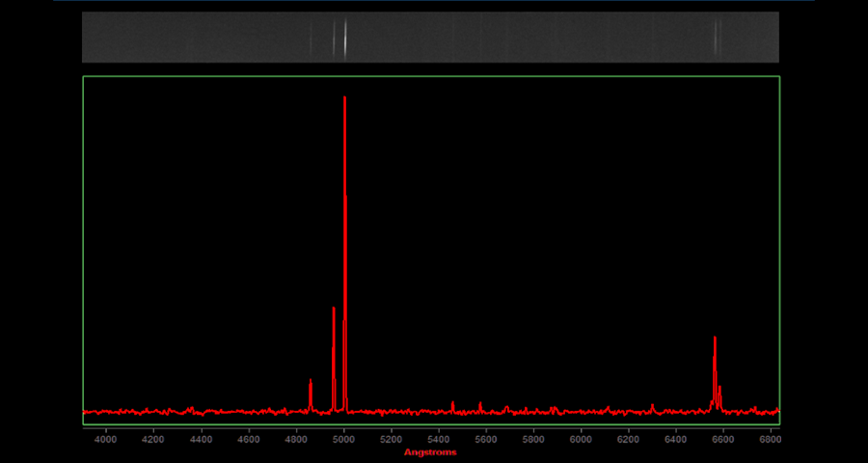This screenshot has height=463, width=868.
Task: Click the 6000 axis tick label
Action: tap(582, 438)
